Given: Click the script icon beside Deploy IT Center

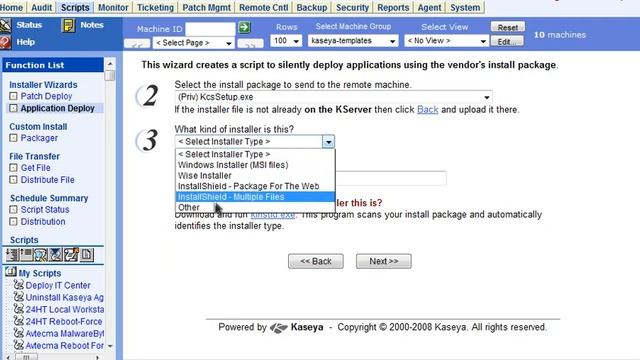Looking at the screenshot, I should click(18, 285).
